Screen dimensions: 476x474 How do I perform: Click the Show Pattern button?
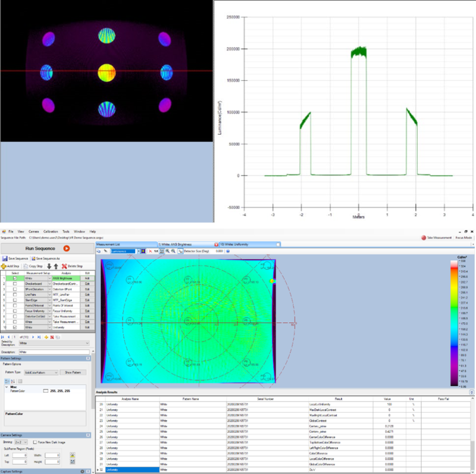[x=73, y=373]
